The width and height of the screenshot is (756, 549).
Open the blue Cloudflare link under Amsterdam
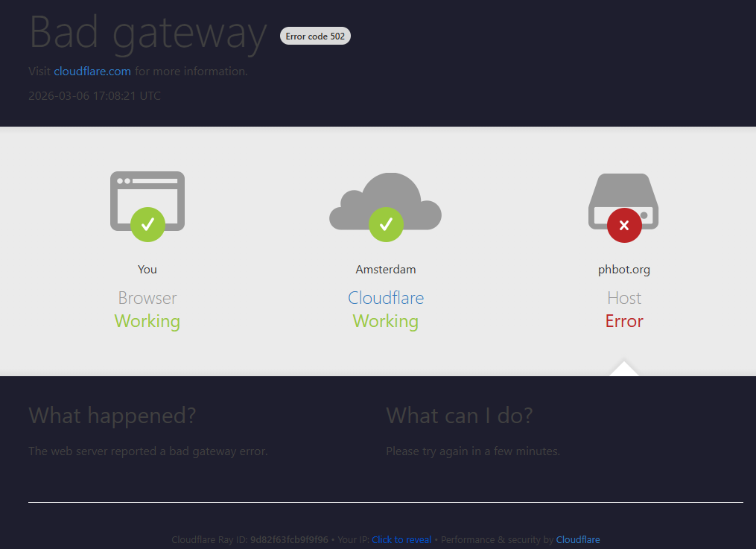(386, 298)
